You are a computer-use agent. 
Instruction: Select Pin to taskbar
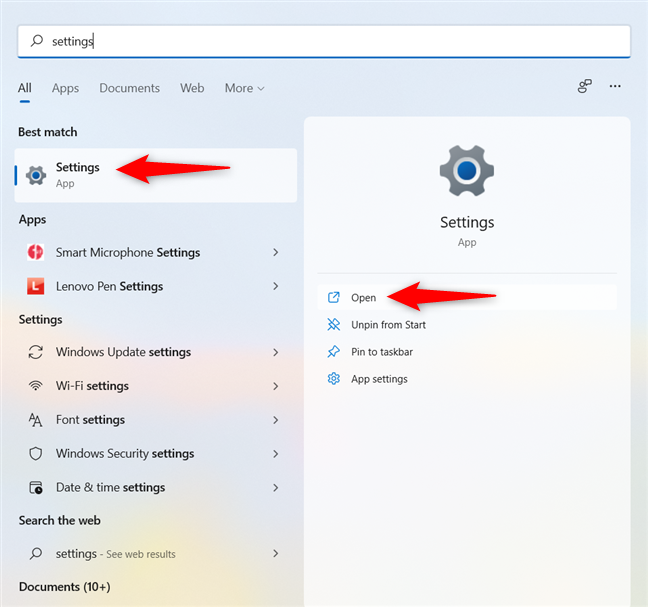click(x=467, y=352)
